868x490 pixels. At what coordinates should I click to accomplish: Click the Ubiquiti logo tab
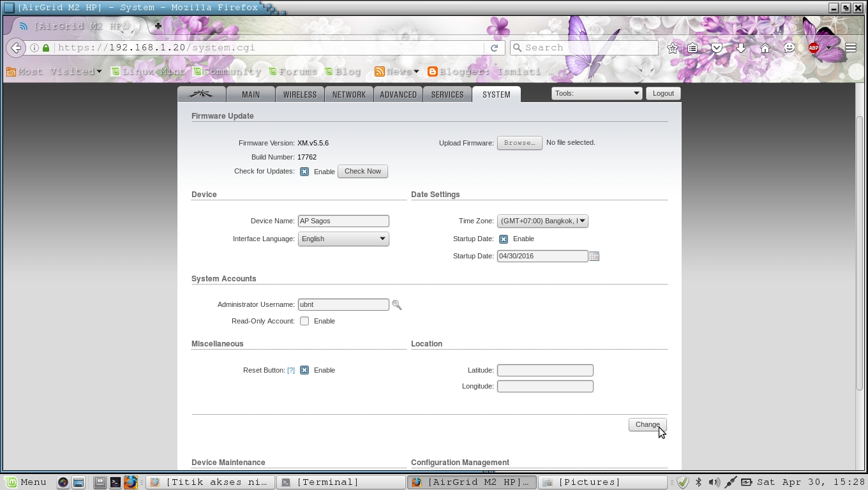[x=201, y=94]
